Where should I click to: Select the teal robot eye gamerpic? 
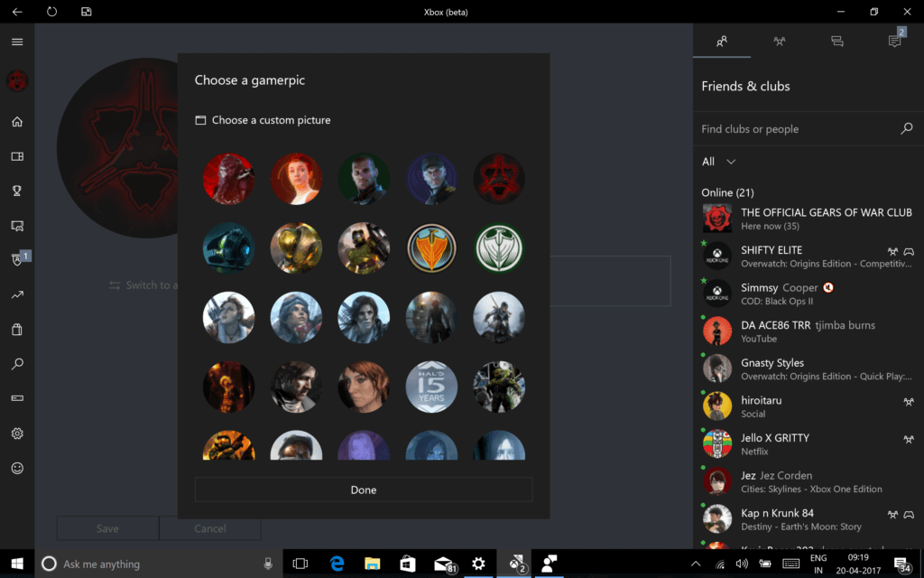[228, 248]
